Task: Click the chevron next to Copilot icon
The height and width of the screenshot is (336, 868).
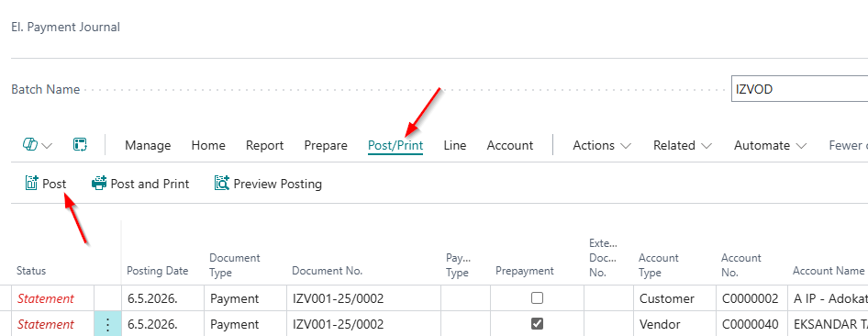Action: 47,146
